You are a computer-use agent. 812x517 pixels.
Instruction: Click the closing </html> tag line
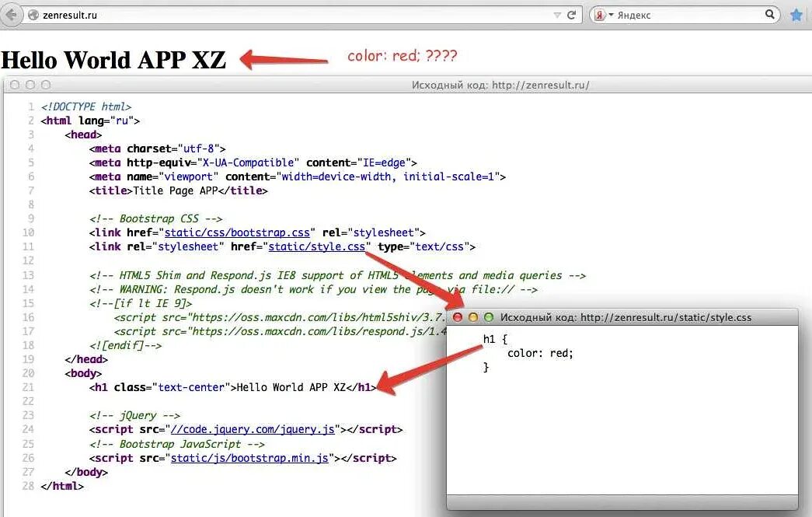tap(62, 486)
